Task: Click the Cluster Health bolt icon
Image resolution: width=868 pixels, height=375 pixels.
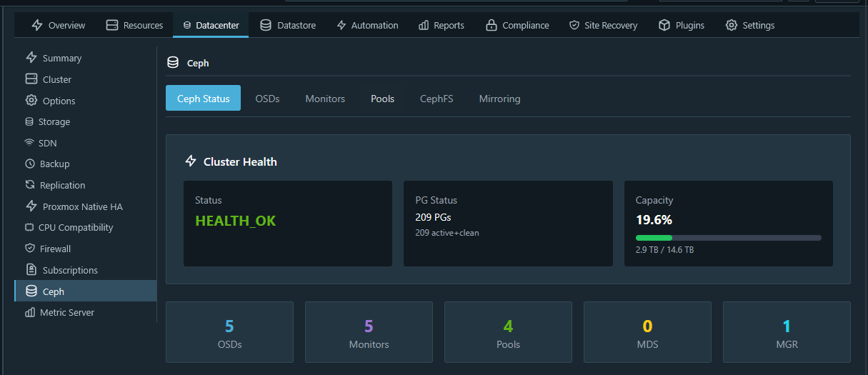Action: (x=191, y=161)
